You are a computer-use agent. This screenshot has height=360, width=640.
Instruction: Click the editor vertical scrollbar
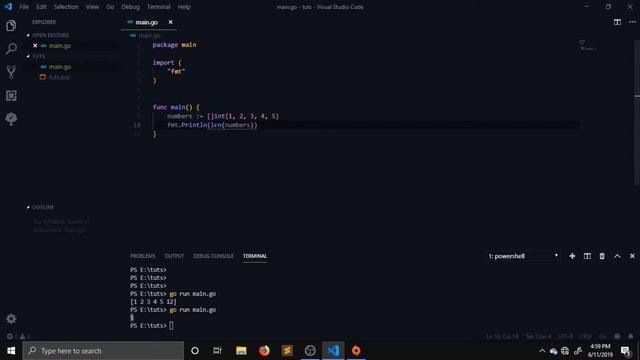(637, 112)
